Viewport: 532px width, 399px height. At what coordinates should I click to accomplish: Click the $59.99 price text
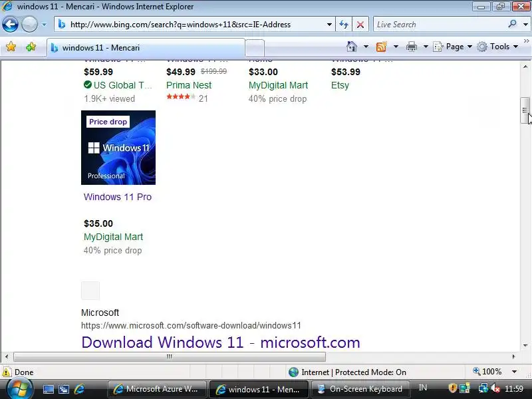98,72
